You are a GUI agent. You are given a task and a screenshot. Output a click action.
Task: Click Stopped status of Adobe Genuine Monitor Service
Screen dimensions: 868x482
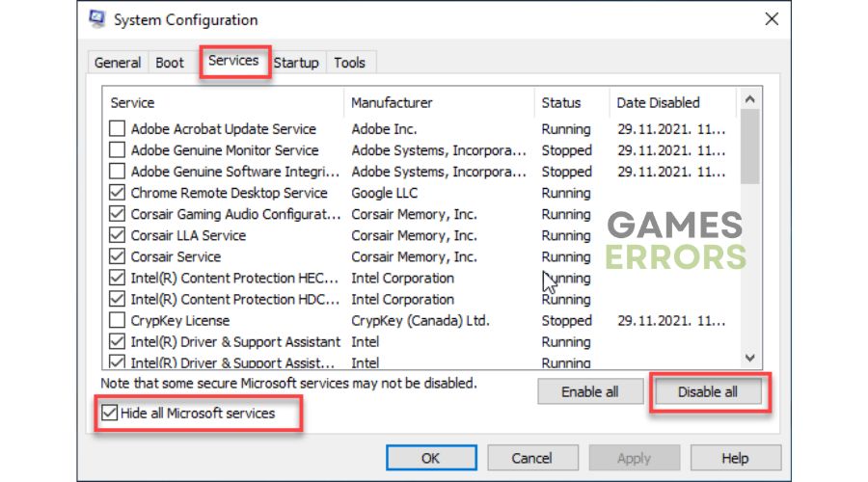coord(567,150)
